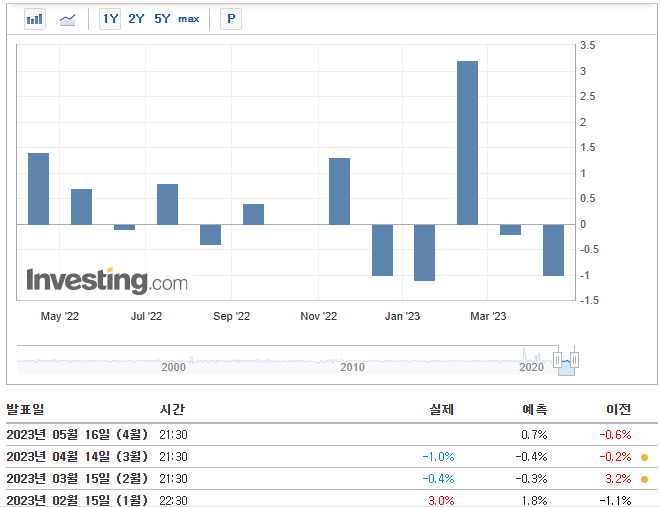This screenshot has height=507, width=660.
Task: Click the previous value -1.1%
Action: [615, 501]
